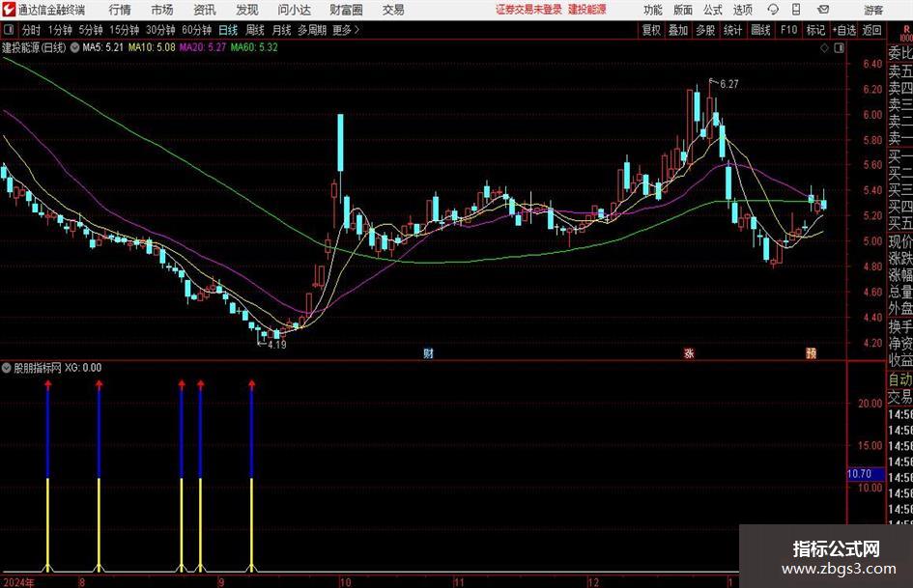Expand dropdown arrow next to 建投能源(日线)
Viewport: 913px width, 588px height.
(x=74, y=47)
